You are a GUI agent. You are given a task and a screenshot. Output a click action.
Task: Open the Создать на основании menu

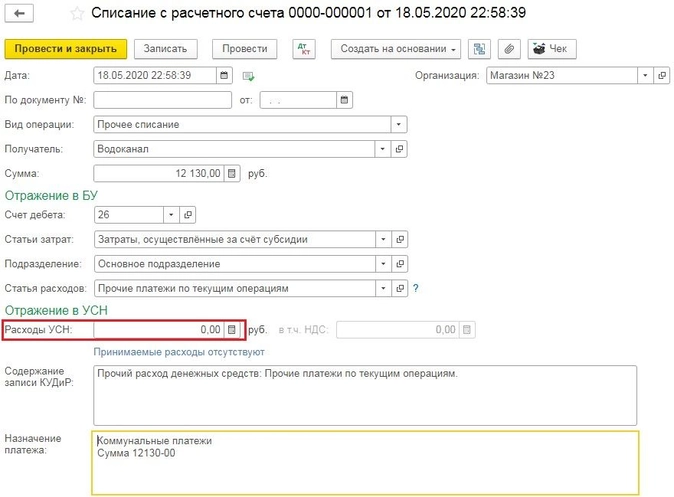[x=396, y=49]
